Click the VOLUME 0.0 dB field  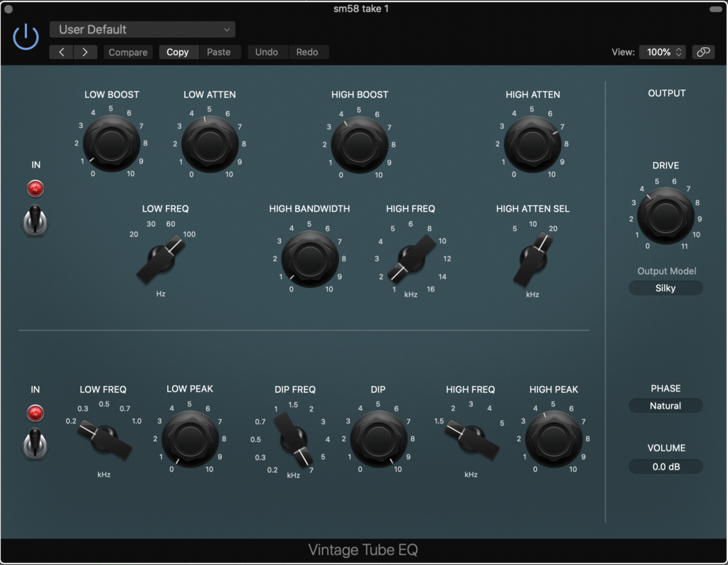(665, 467)
